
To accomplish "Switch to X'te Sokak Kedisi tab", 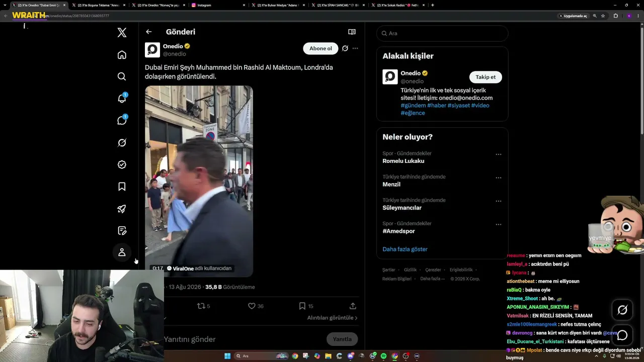I will tap(397, 5).
